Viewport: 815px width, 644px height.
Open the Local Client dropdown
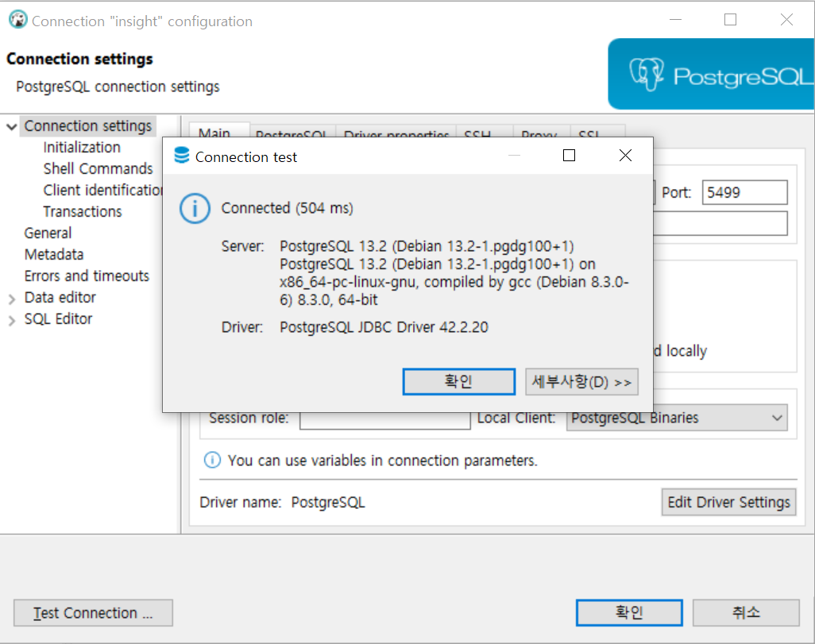click(677, 418)
